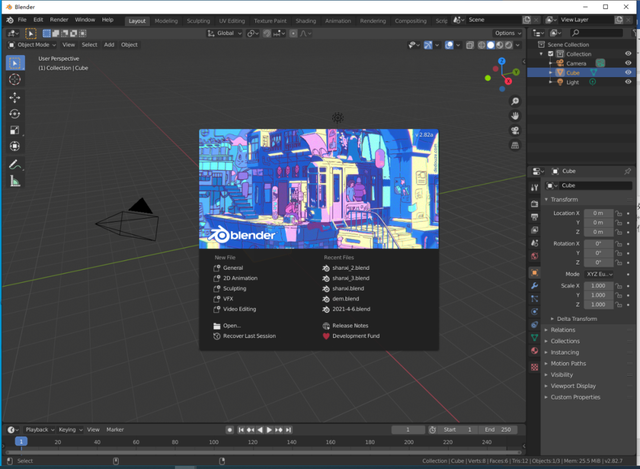640x469 pixels.
Task: Open the Global transform orientation dropdown
Action: (x=226, y=33)
